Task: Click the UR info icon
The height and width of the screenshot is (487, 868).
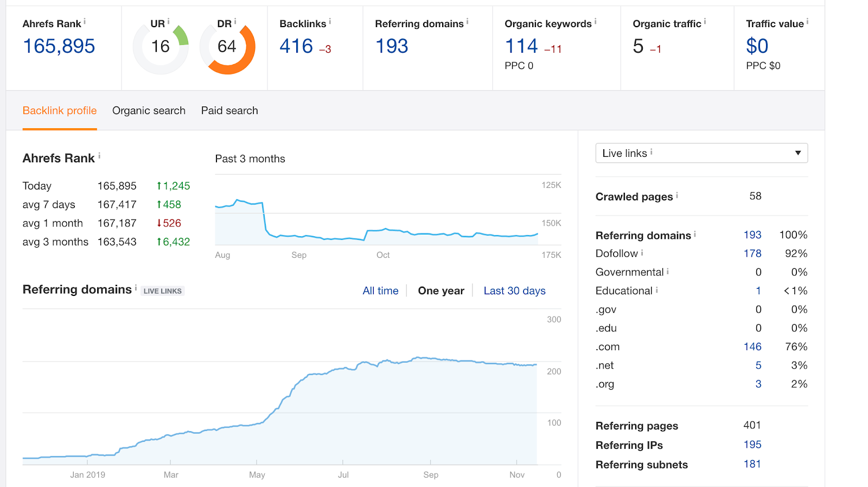Action: (x=168, y=22)
